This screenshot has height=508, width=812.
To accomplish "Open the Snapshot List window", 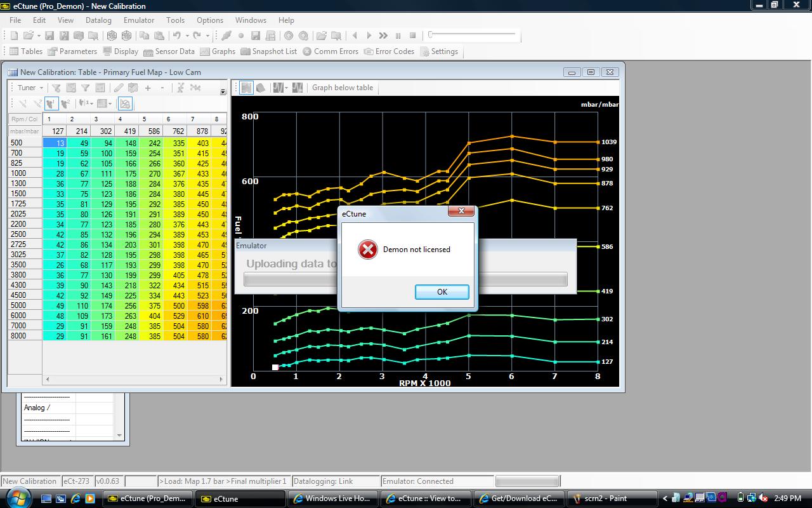I will [x=268, y=51].
